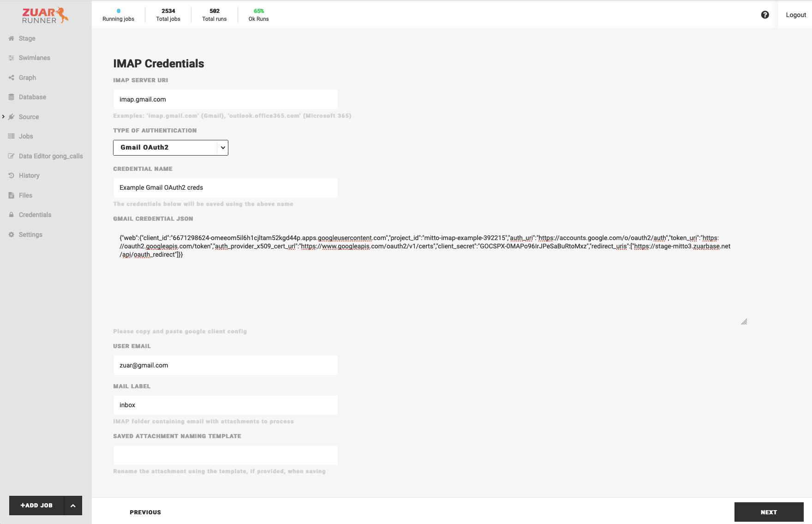Click the Credentials lock icon

coord(11,215)
